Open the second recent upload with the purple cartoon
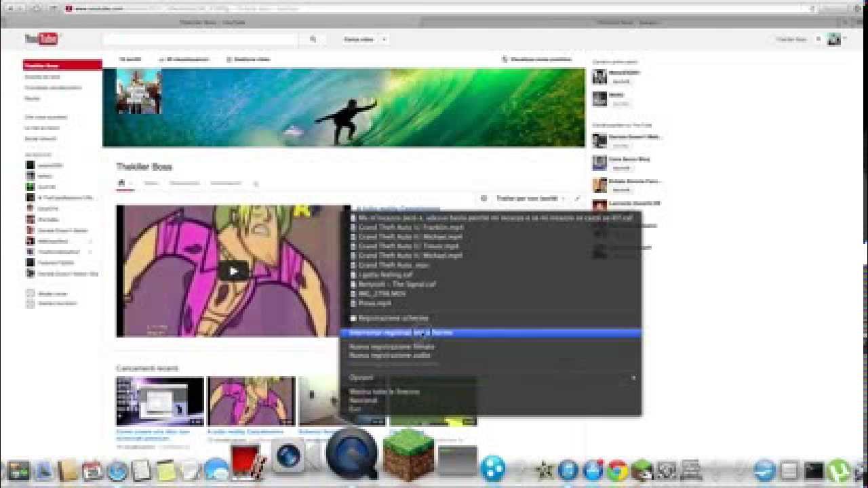Image resolution: width=868 pixels, height=488 pixels. coord(252,401)
